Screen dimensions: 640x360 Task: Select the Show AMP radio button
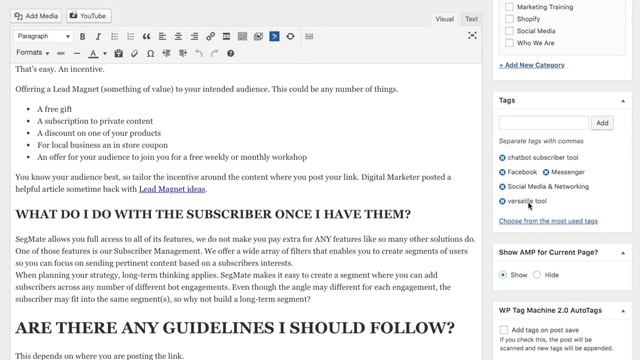click(x=503, y=275)
